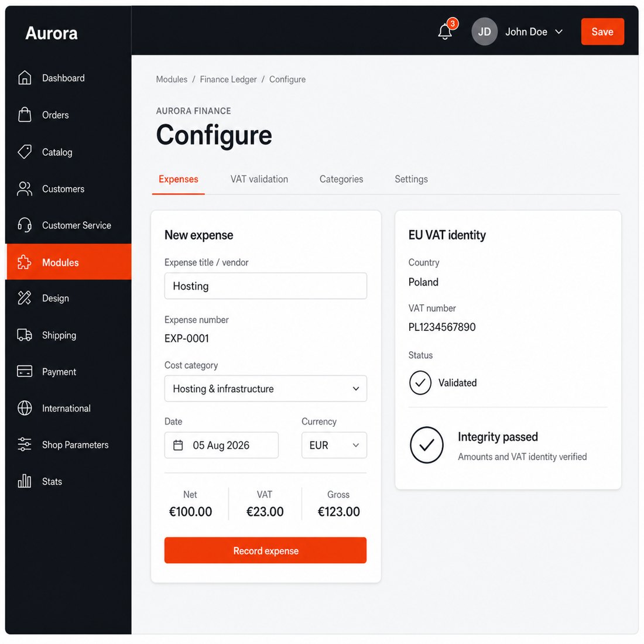Screen dimensions: 644x644
Task: Click the Save button
Action: [x=602, y=32]
